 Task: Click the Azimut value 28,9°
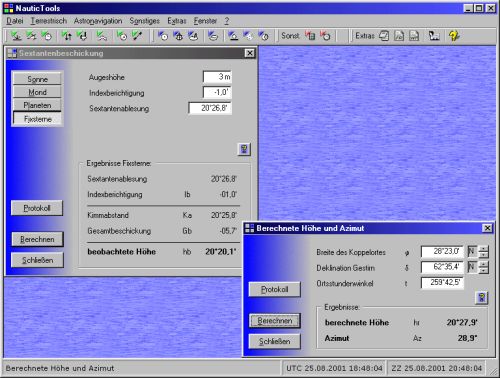click(467, 338)
